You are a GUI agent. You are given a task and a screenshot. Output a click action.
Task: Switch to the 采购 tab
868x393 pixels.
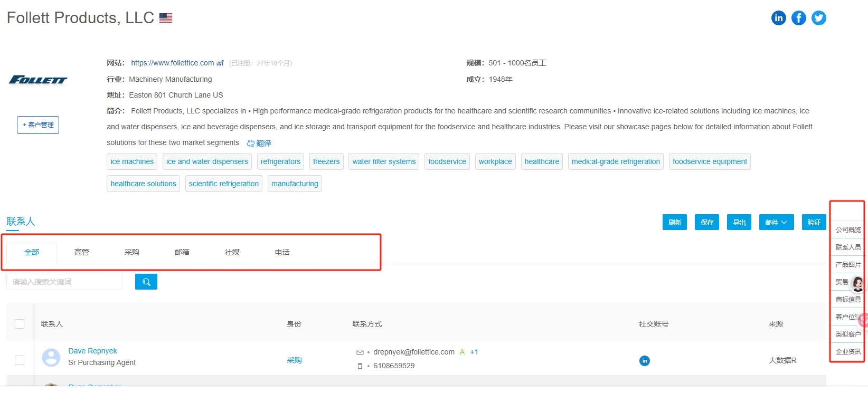(x=132, y=252)
